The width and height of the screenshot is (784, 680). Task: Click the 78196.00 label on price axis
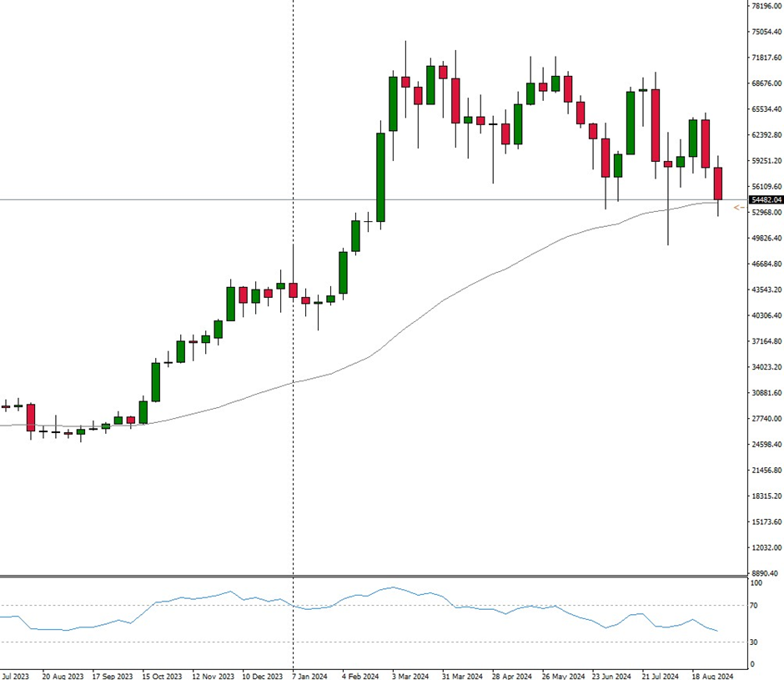pos(766,6)
